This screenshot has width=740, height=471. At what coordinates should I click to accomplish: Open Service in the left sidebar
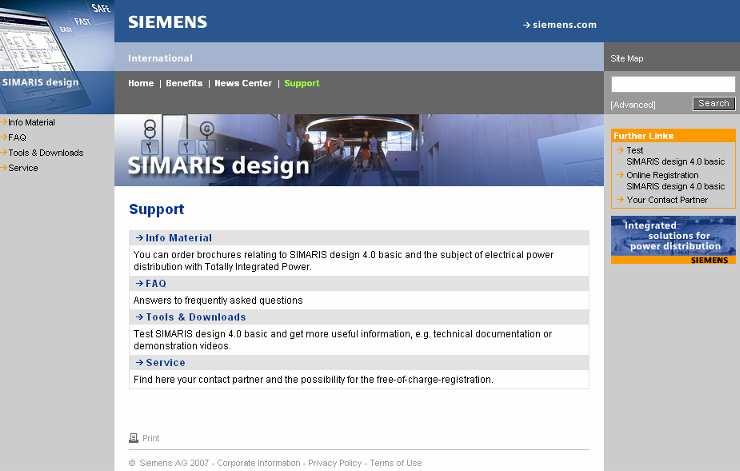click(23, 168)
